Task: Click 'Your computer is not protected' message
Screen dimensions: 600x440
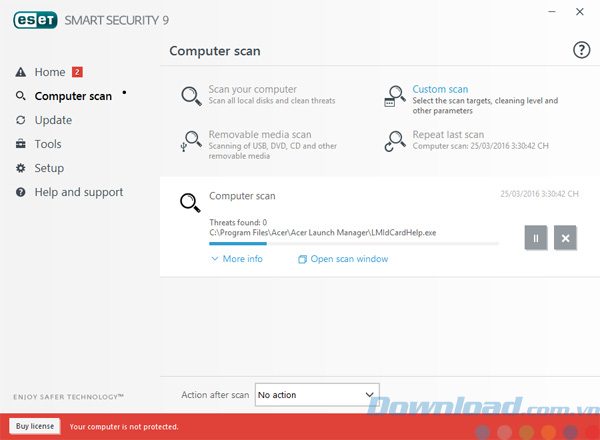Action: click(124, 427)
